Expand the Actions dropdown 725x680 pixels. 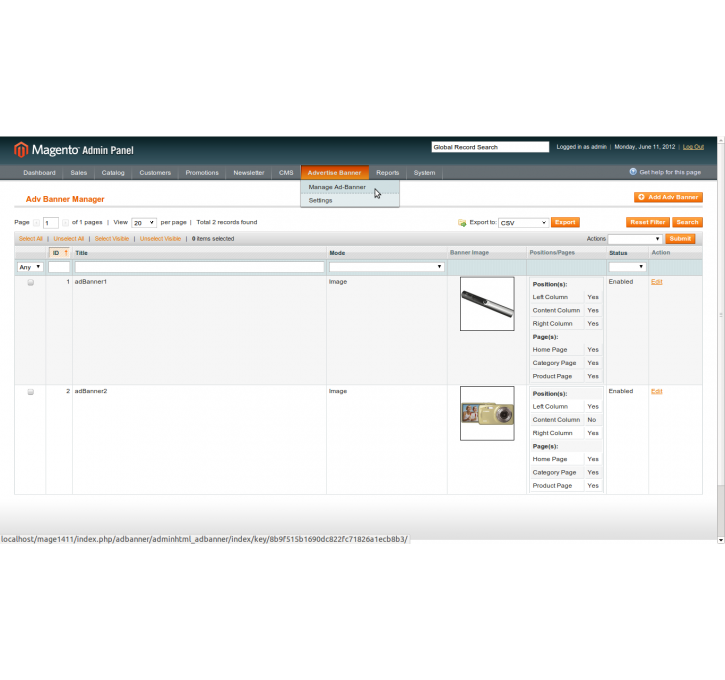pos(635,239)
